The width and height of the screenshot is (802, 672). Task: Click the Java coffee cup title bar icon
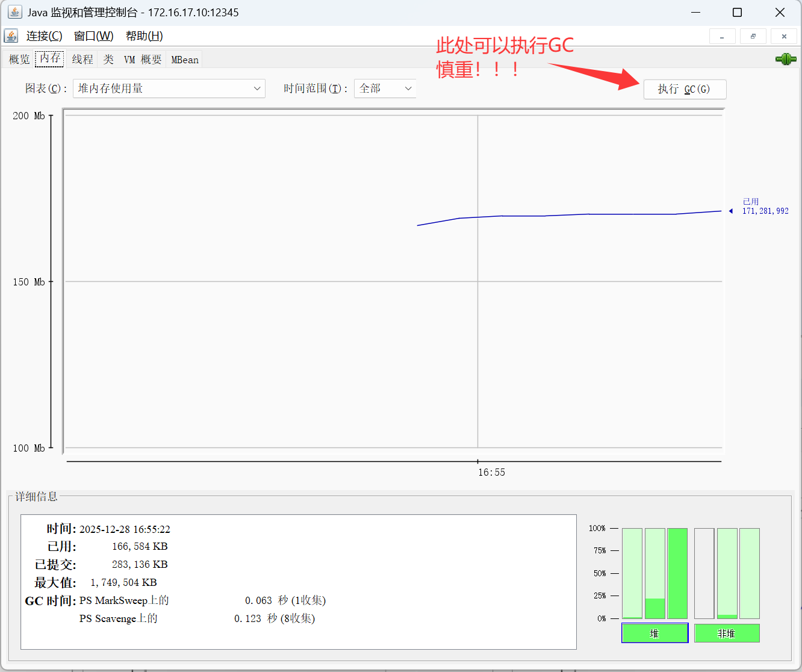(14, 12)
